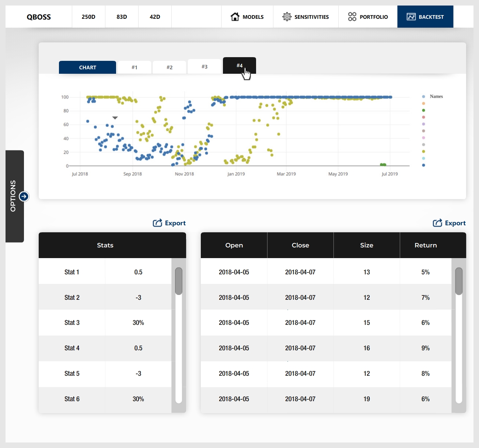Viewport: 479px width, 448px height.
Task: Click the Export icon above Stats table
Action: pyautogui.click(x=157, y=223)
